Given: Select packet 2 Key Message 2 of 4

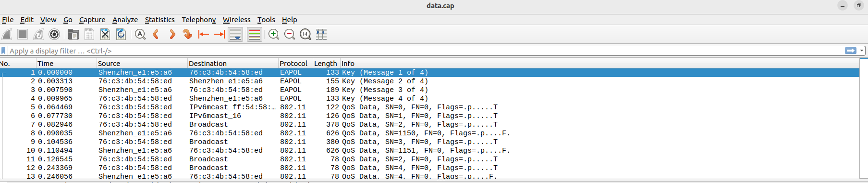Looking at the screenshot, I should click(x=430, y=81).
